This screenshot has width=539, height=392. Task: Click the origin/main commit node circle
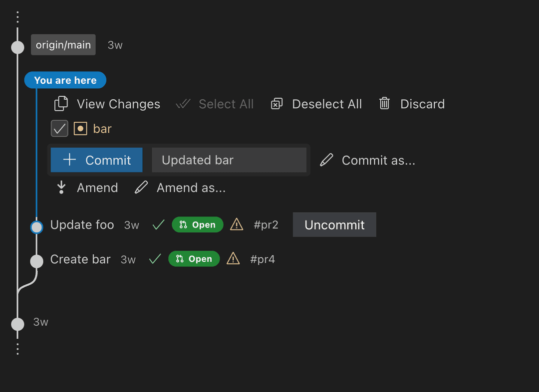[17, 47]
